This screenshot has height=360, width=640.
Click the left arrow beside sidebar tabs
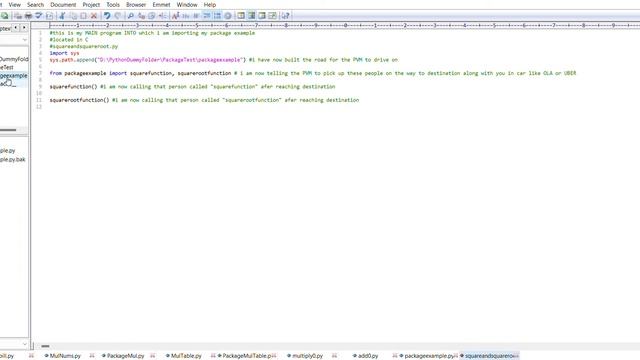[16, 28]
